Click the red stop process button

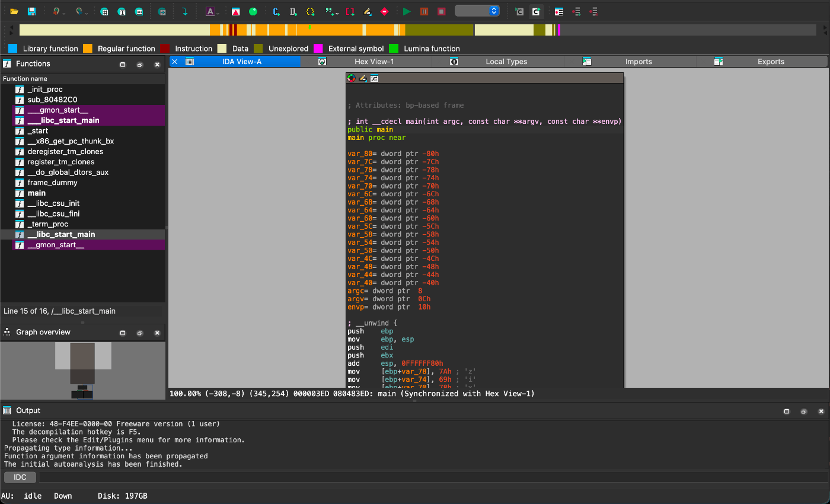point(441,11)
